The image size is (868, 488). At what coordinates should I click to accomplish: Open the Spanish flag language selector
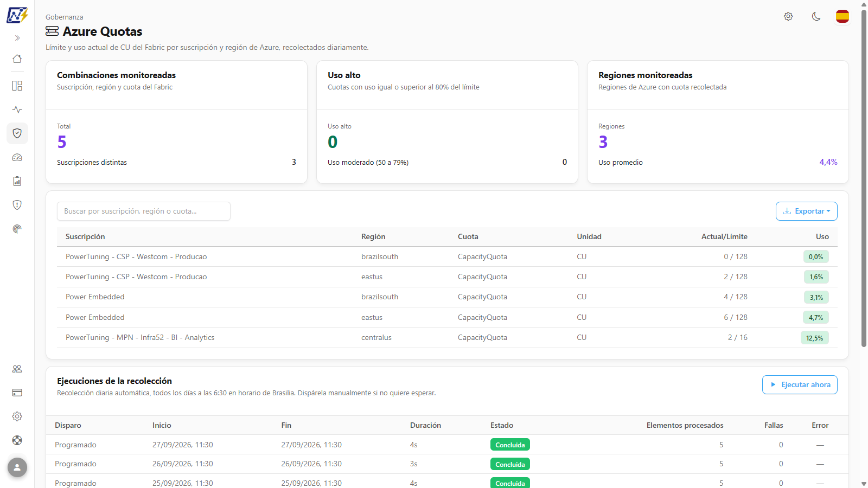coord(843,16)
